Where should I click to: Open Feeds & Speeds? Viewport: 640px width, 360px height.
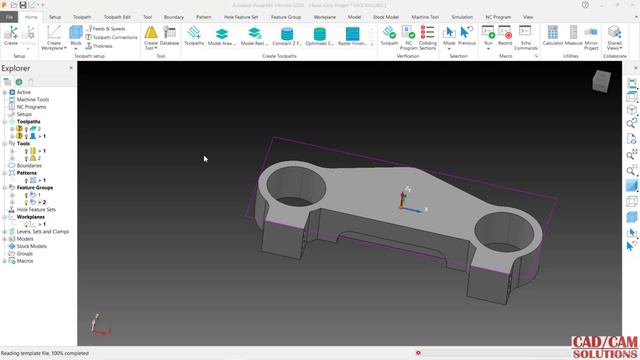click(x=106, y=29)
